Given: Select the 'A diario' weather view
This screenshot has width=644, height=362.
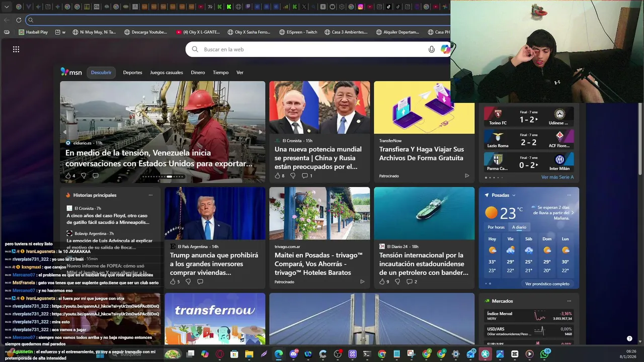Looking at the screenshot, I should (519, 227).
